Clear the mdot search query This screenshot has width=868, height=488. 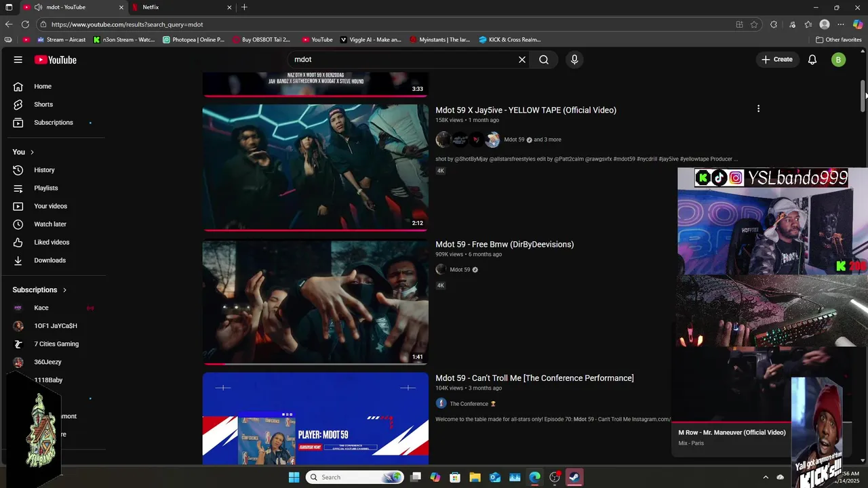point(522,60)
